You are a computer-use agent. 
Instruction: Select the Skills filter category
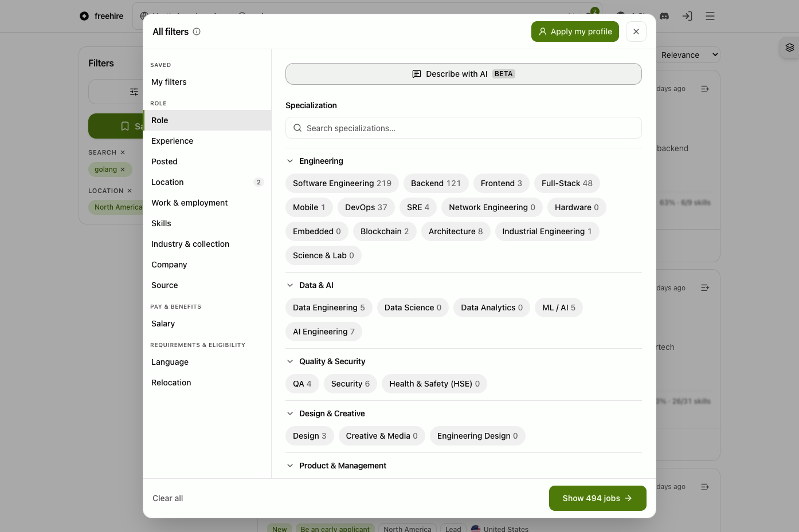pos(207,223)
